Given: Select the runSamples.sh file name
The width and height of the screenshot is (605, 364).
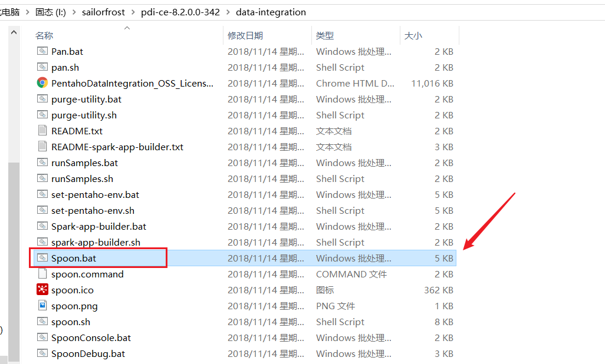Looking at the screenshot, I should [x=82, y=178].
